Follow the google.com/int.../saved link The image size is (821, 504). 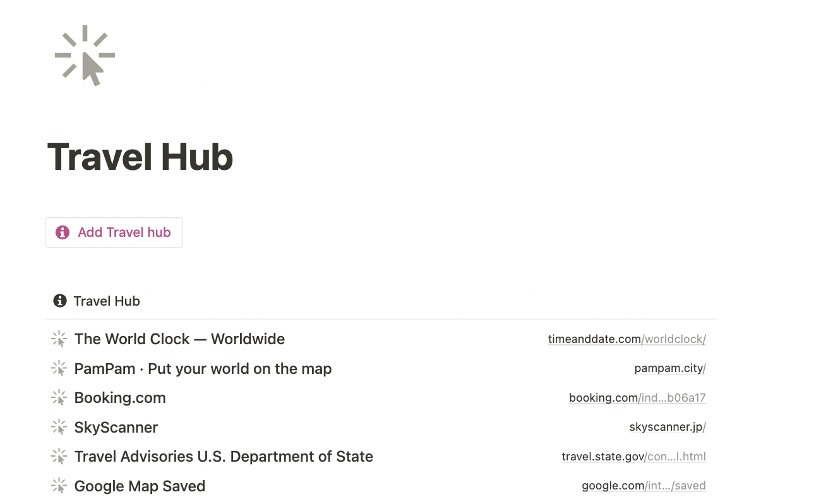click(644, 486)
